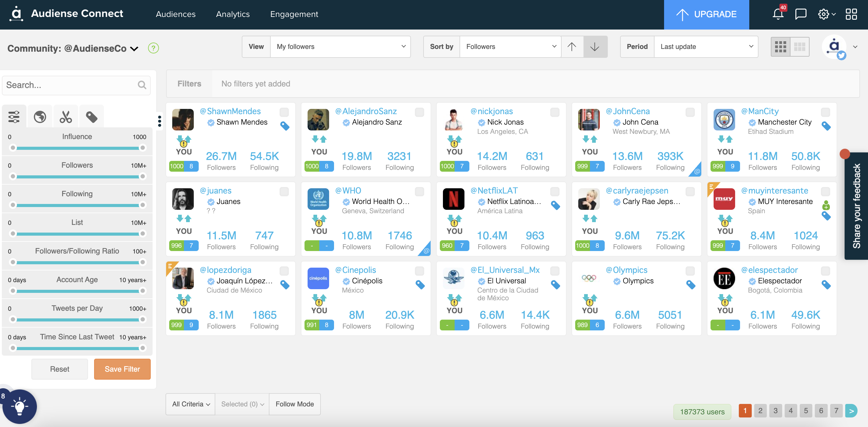Click the Followers slider right handle
The height and width of the screenshot is (427, 868).
142,176
